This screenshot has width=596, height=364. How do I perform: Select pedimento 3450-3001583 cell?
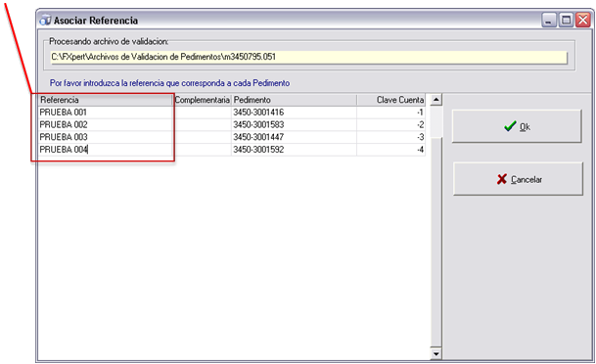coord(294,125)
